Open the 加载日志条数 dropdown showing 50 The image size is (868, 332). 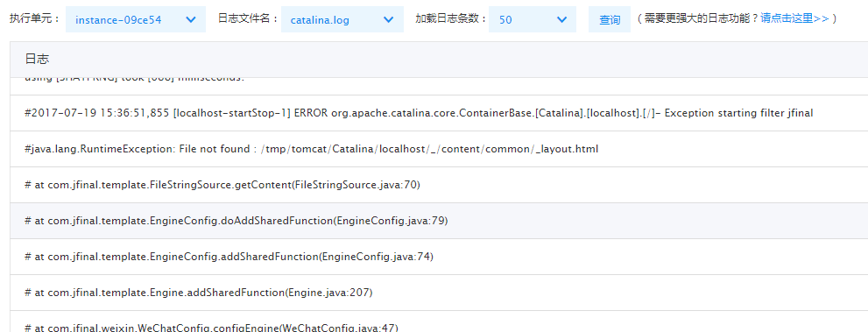point(533,19)
